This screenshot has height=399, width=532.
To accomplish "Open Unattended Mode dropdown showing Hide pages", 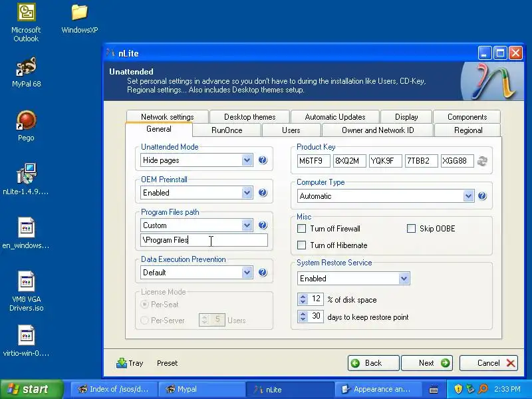I will [x=196, y=160].
